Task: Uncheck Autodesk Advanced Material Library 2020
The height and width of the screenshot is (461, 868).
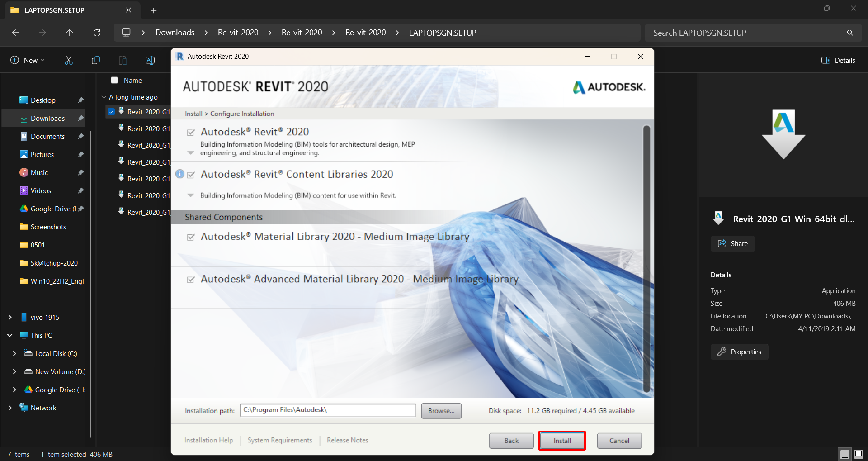Action: [190, 280]
